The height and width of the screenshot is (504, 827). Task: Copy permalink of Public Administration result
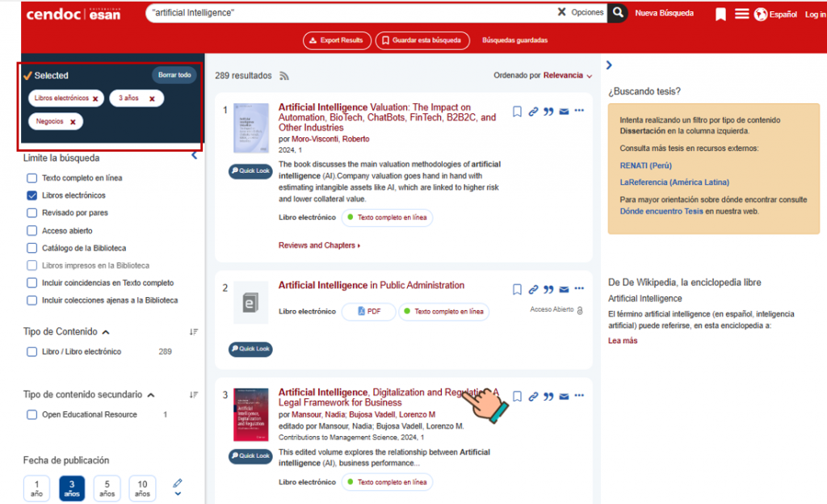533,289
